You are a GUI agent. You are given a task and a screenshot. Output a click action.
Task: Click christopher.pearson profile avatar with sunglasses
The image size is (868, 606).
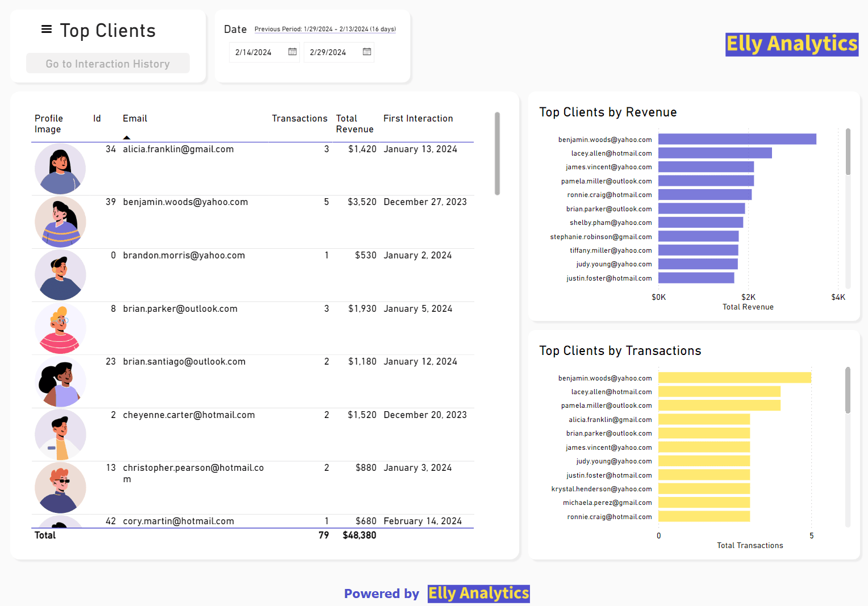(60, 487)
